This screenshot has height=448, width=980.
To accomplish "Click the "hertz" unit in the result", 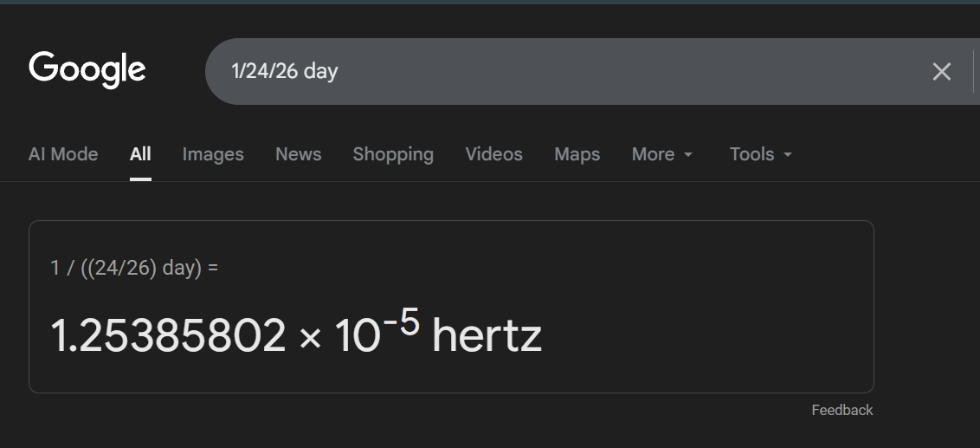I will (487, 336).
